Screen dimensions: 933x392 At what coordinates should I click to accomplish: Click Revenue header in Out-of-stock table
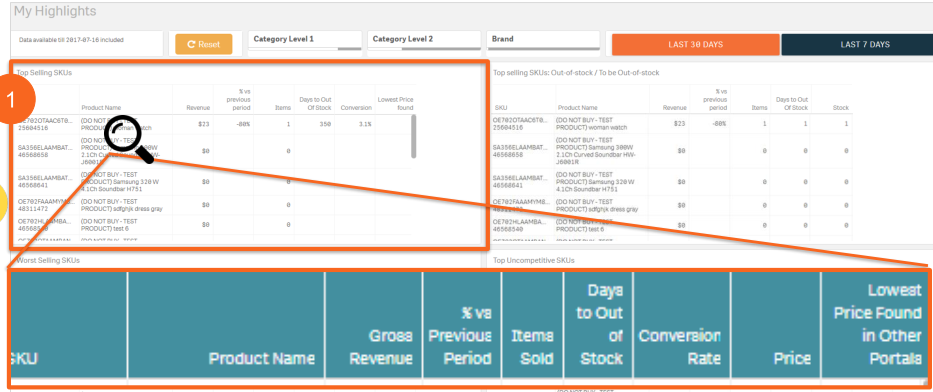point(675,108)
